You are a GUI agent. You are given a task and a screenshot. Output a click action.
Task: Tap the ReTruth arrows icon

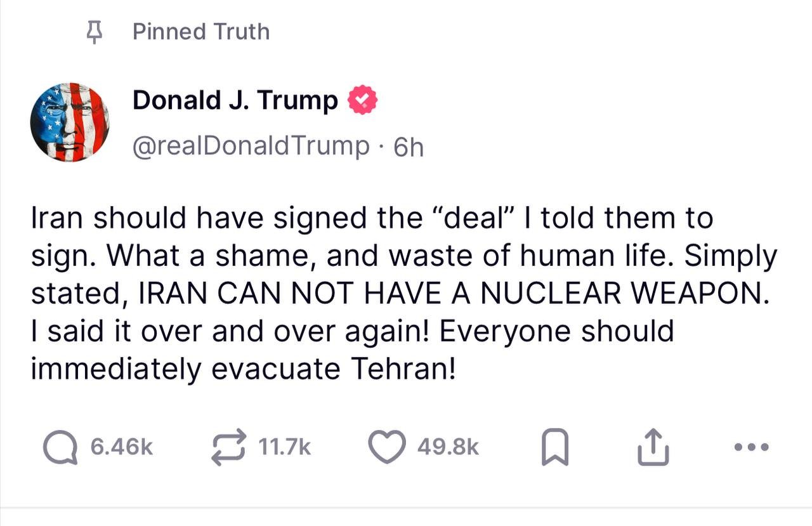[x=228, y=447]
